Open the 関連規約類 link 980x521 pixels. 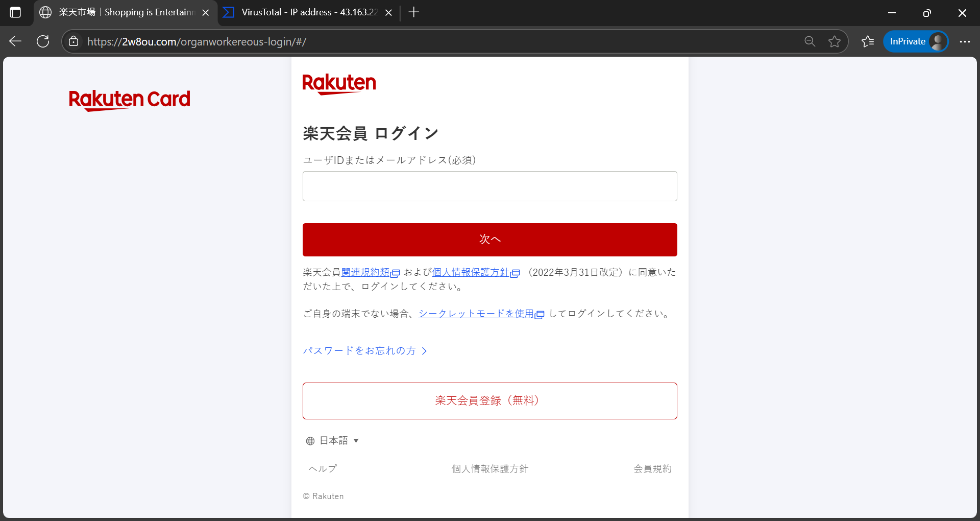pyautogui.click(x=370, y=272)
